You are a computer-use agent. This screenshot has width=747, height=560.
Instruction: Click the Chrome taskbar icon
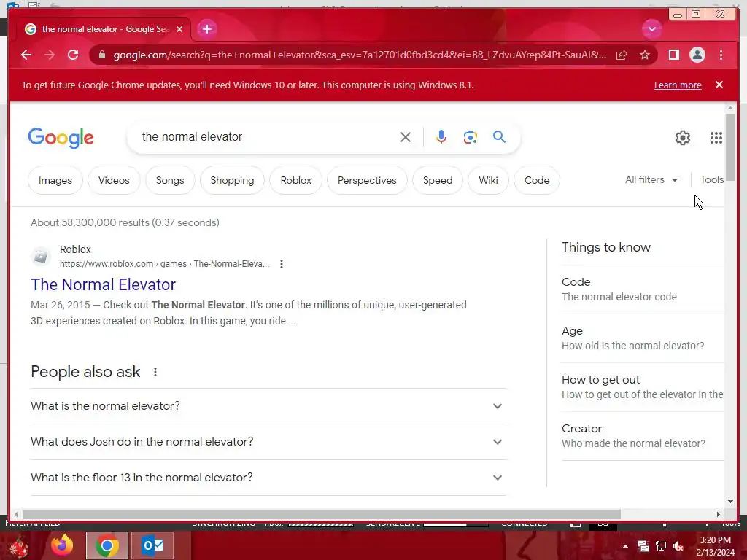click(x=107, y=545)
